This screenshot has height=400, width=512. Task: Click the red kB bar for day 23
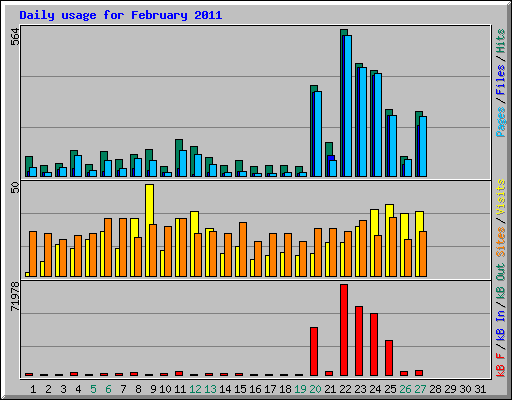(x=359, y=341)
